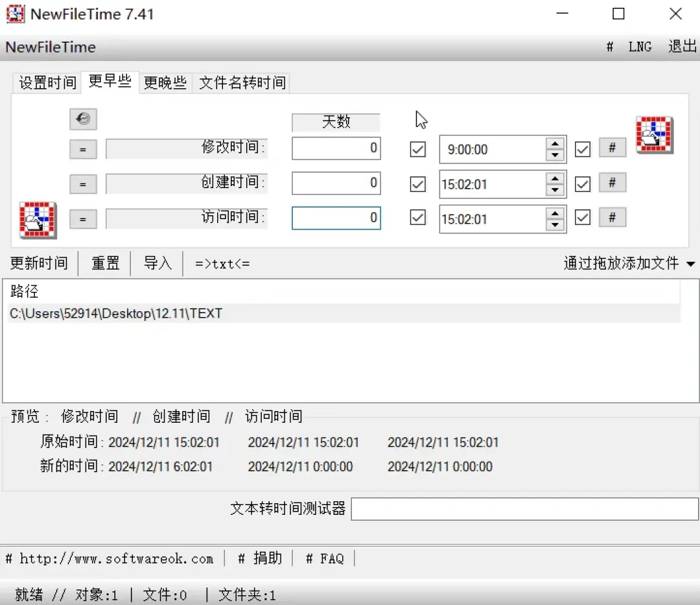Maximize the NewFileTime window
The width and height of the screenshot is (700, 605).
click(618, 14)
